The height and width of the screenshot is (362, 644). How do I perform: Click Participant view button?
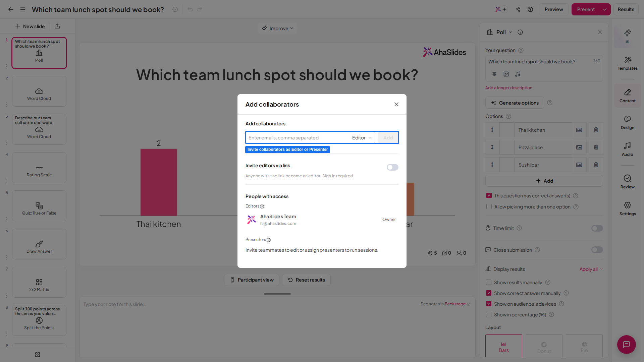[252, 280]
